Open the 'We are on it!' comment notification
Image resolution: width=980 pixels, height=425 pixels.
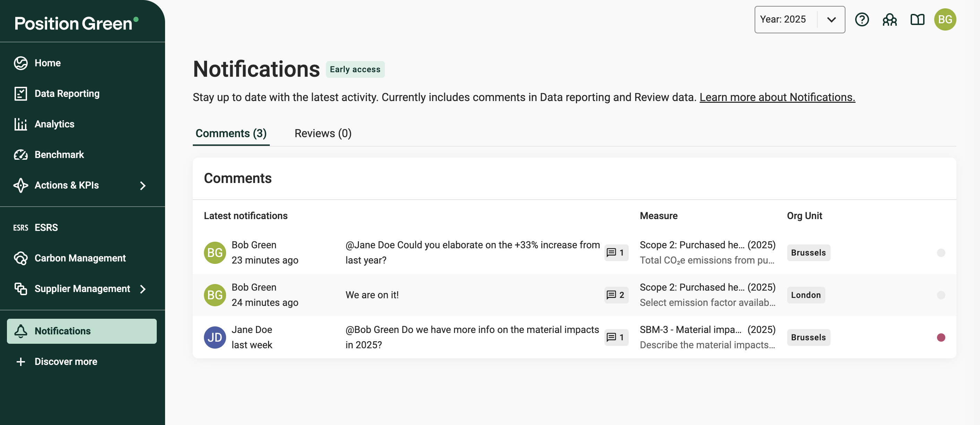click(x=372, y=295)
